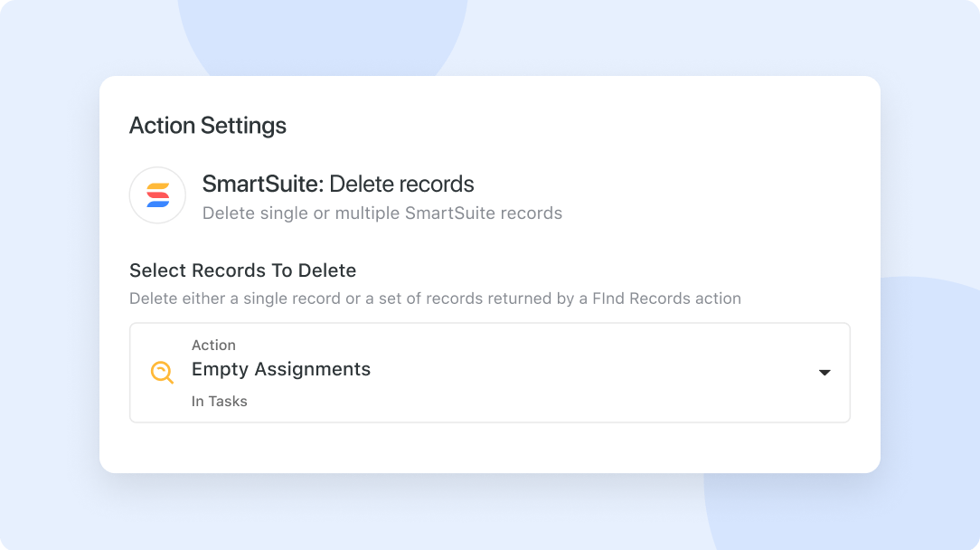Click the orange Find Records magnifier icon
Viewport: 980px width, 550px height.
click(x=162, y=373)
